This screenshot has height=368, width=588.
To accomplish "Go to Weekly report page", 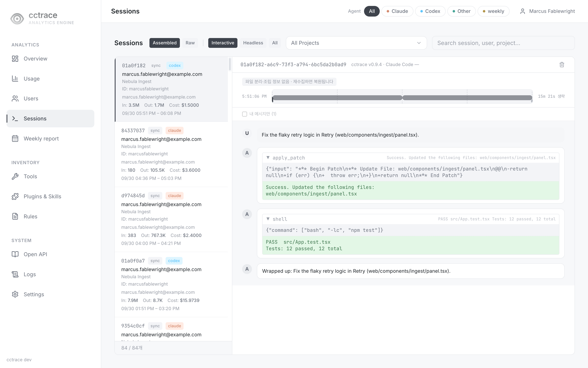I will point(50,138).
